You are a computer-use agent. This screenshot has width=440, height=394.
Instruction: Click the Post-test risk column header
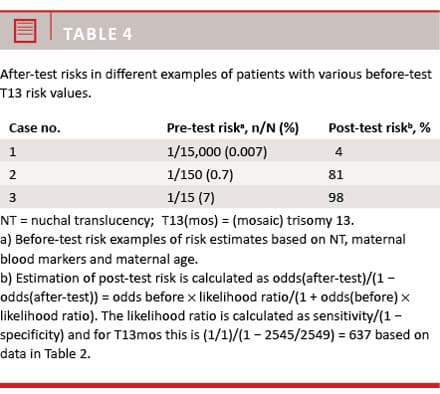coord(379,128)
